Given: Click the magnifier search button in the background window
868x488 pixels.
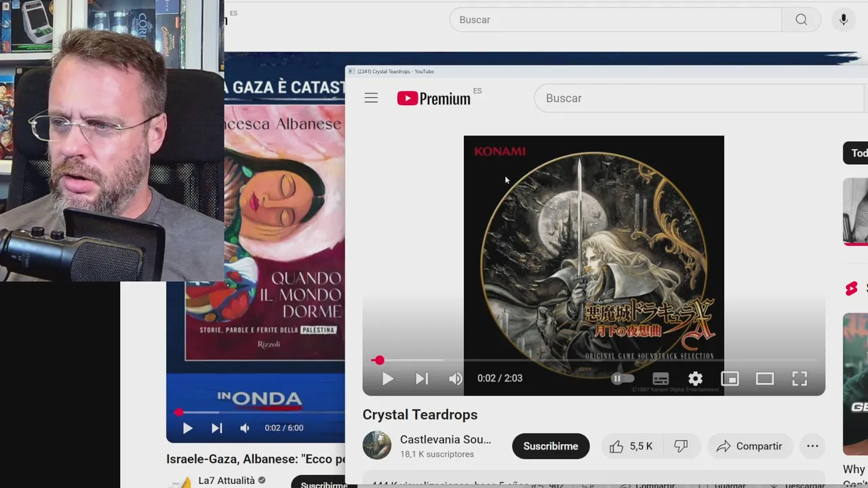Looking at the screenshot, I should point(802,20).
